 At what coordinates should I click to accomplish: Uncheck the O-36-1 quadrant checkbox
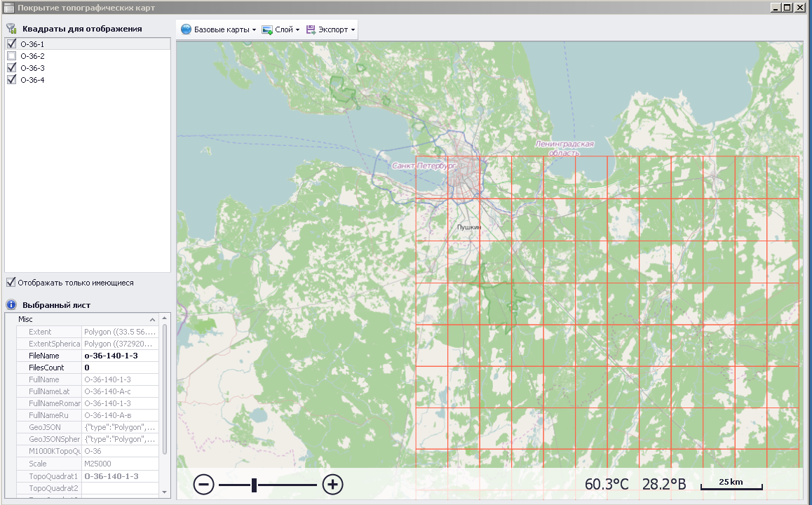[x=11, y=44]
